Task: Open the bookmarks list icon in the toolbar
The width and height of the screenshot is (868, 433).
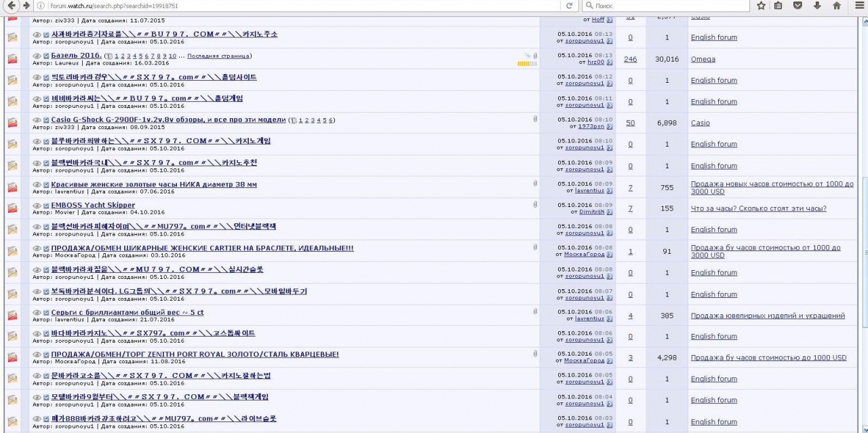Action: pos(778,5)
